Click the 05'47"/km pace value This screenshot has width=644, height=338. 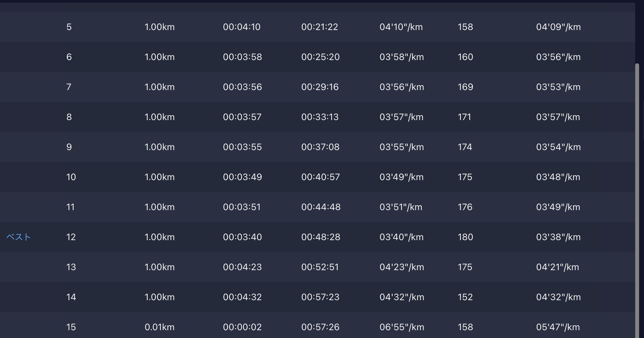[558, 327]
